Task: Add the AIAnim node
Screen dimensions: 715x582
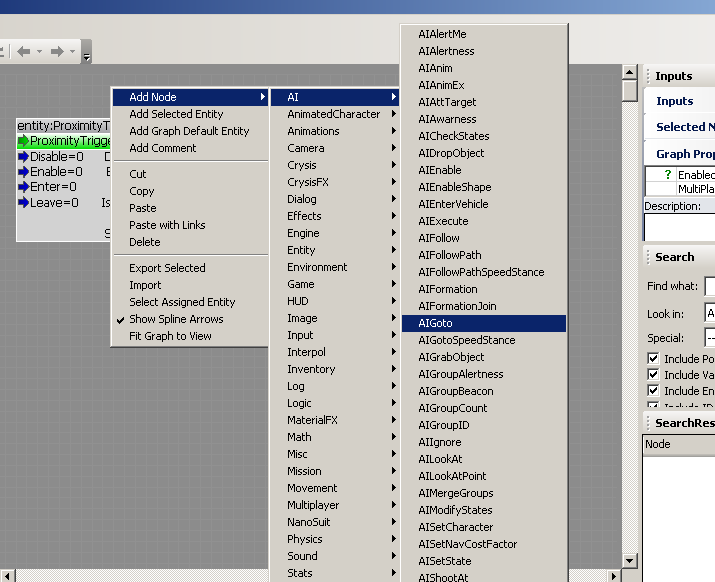Action: tap(484, 68)
